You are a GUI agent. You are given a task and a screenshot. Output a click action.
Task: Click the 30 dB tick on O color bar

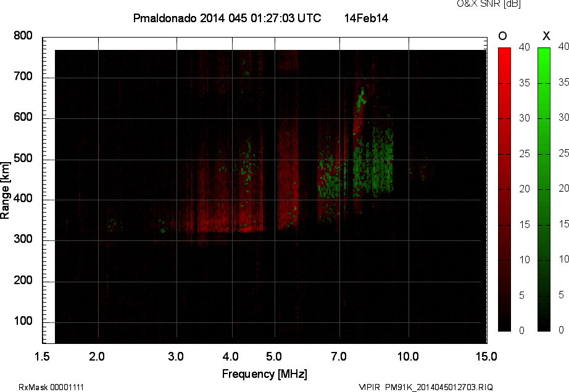(x=525, y=118)
